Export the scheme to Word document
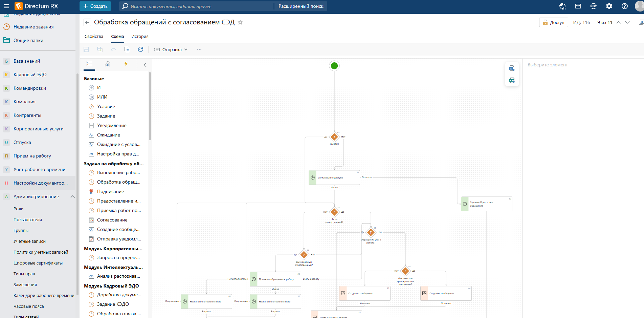The width and height of the screenshot is (644, 318). click(512, 68)
